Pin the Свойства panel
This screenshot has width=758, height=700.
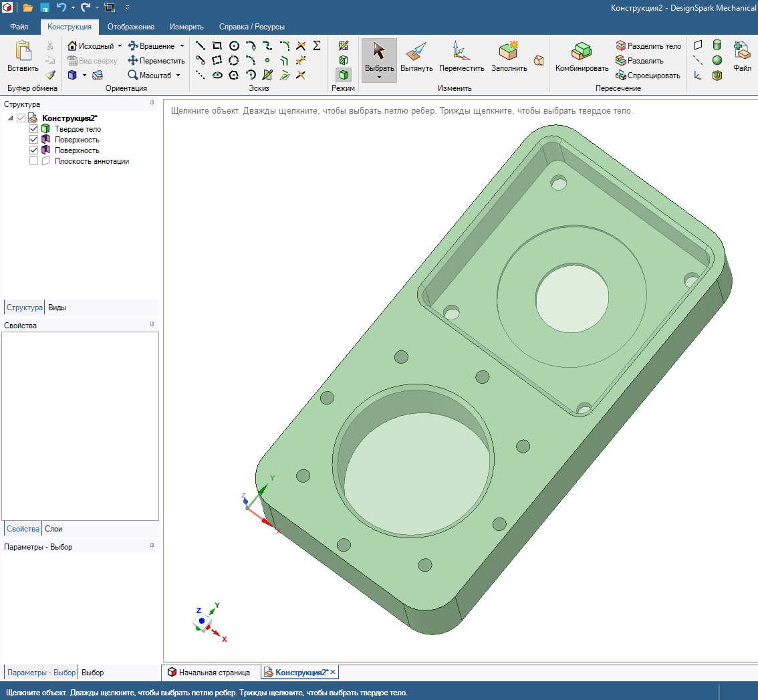pyautogui.click(x=152, y=324)
